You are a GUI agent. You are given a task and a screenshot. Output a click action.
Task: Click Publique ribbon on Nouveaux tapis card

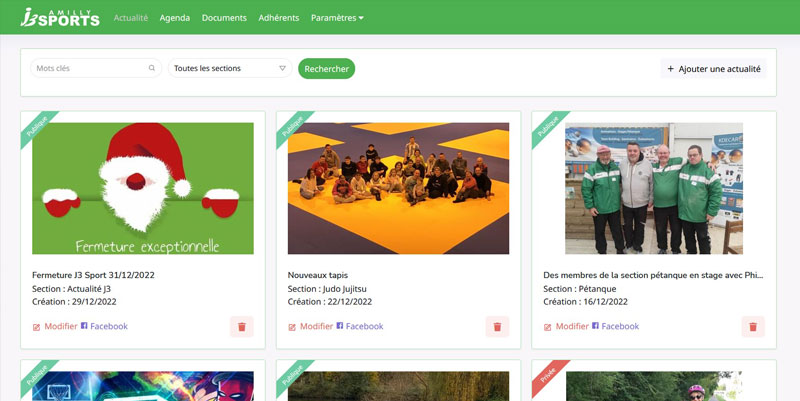(x=292, y=127)
